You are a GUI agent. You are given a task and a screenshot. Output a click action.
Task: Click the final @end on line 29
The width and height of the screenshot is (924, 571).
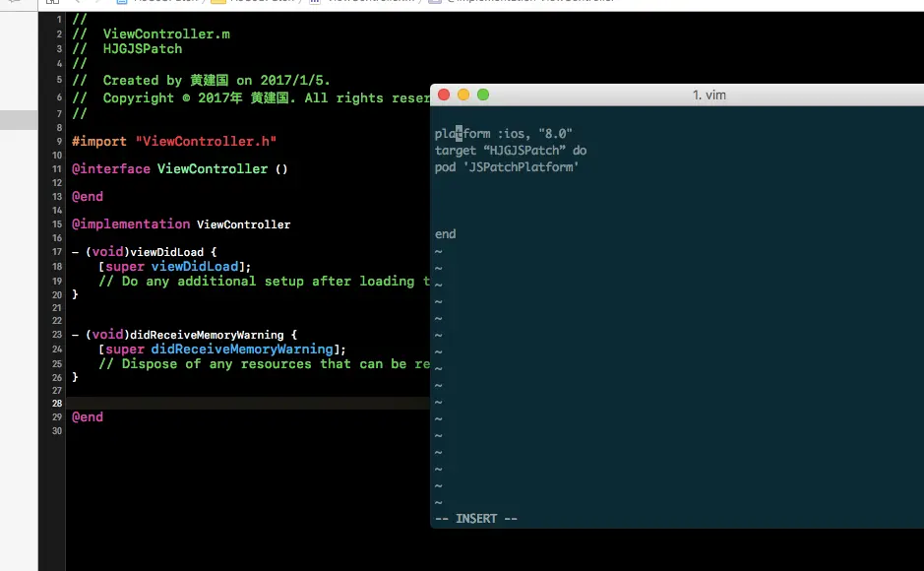click(88, 417)
